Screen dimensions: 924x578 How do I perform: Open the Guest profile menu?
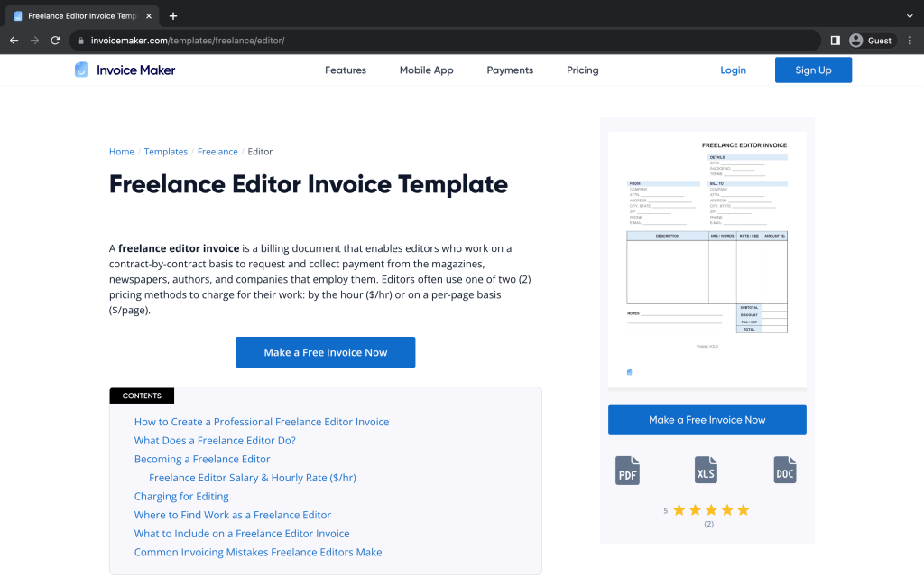point(870,41)
